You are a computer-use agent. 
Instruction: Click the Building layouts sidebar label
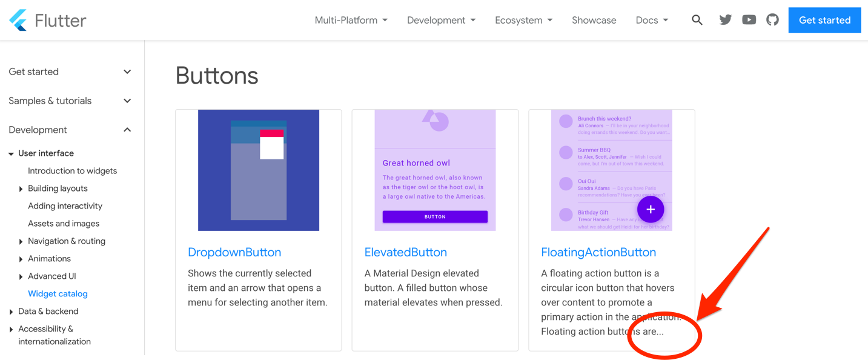click(58, 188)
